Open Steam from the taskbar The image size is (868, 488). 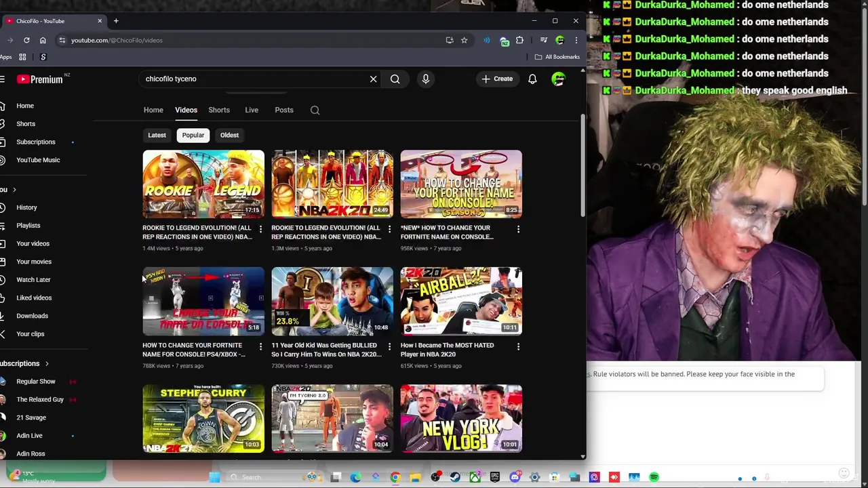[455, 477]
